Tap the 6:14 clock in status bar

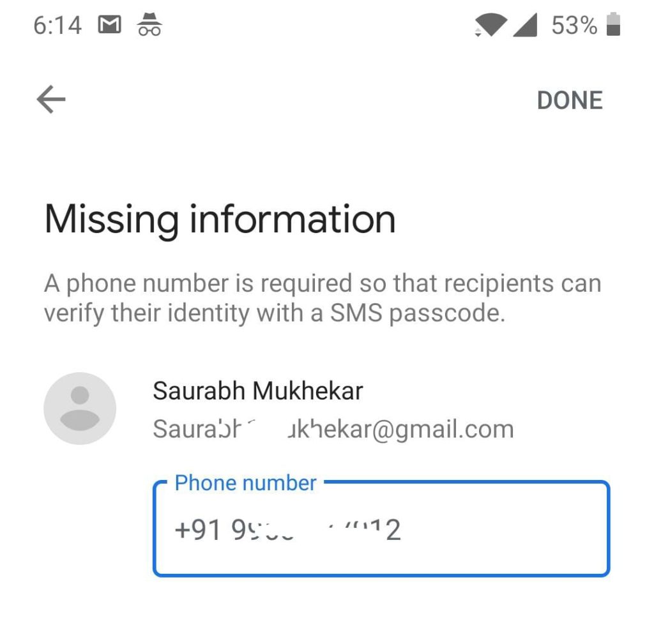(57, 26)
